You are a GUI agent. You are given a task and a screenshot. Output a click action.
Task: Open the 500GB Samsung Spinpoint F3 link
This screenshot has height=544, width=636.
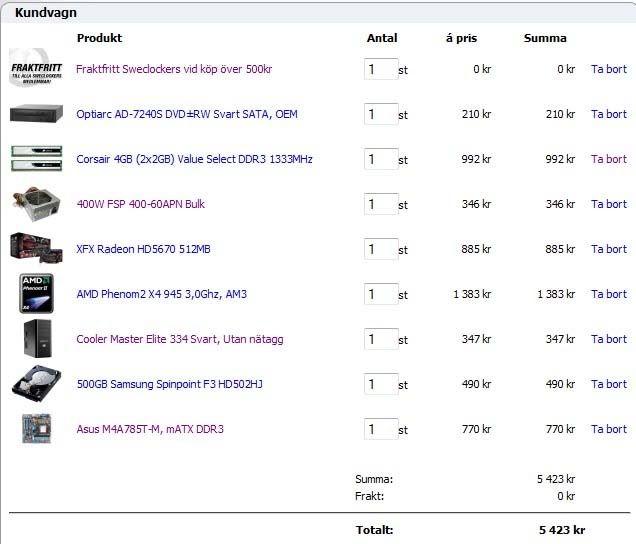click(x=169, y=384)
